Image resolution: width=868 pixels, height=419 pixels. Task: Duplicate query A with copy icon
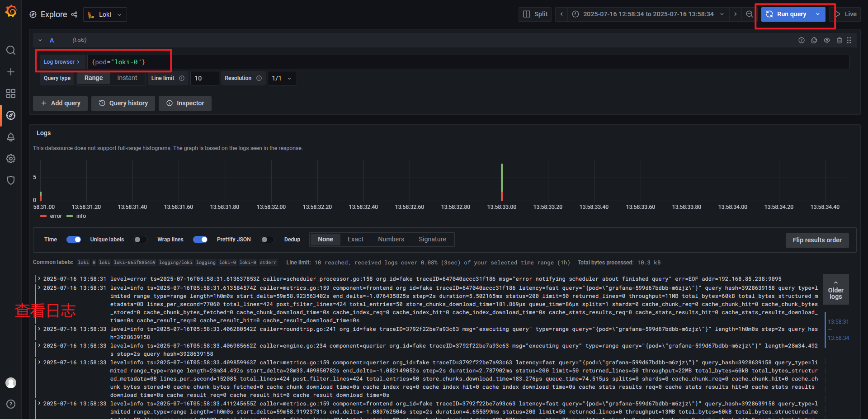[814, 40]
